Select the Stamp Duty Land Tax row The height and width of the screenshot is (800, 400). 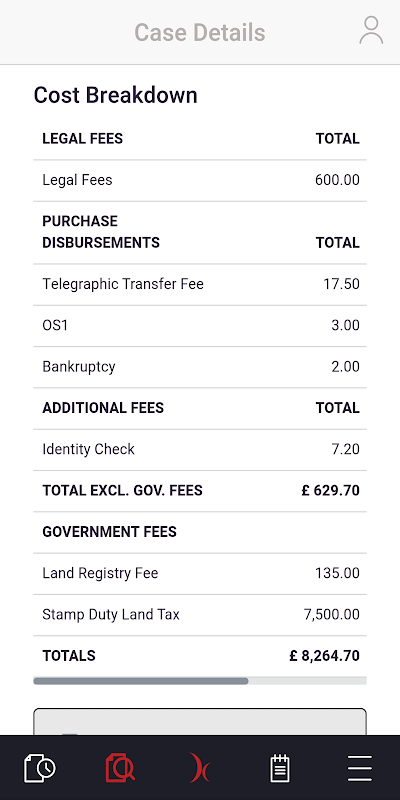[x=200, y=615]
